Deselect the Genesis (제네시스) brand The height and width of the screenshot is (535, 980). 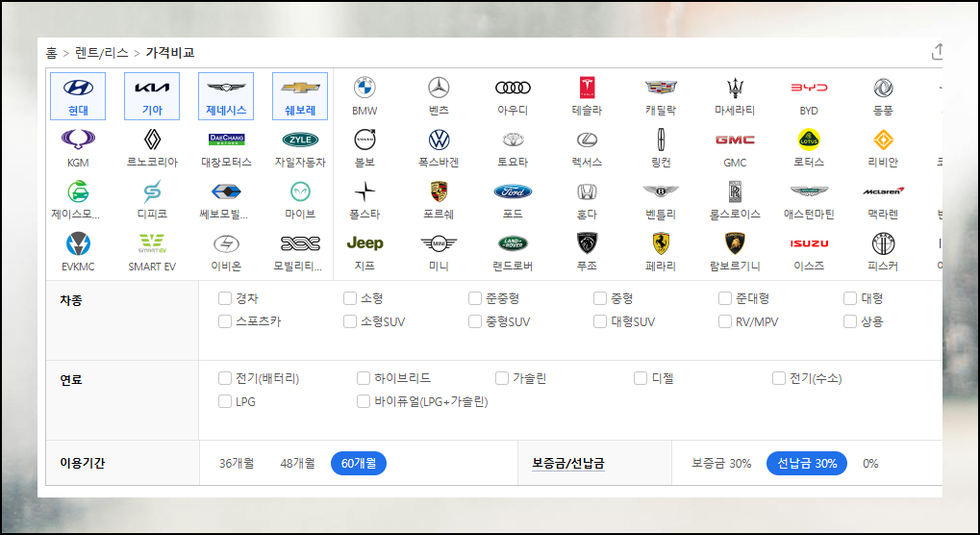pos(226,96)
